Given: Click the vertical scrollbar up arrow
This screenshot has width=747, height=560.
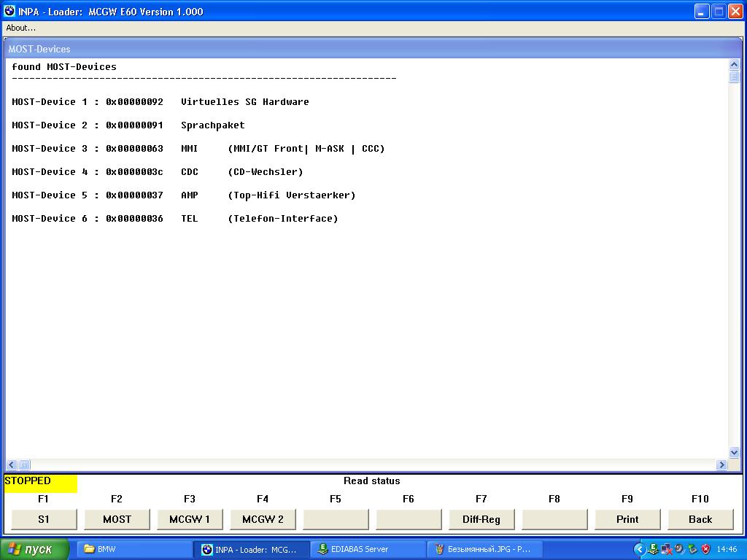Looking at the screenshot, I should point(734,64).
